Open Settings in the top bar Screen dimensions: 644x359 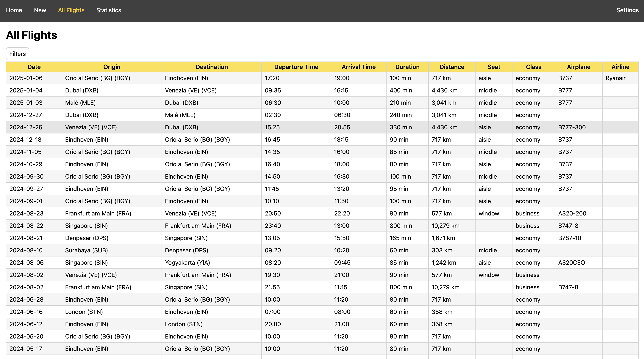pos(627,10)
